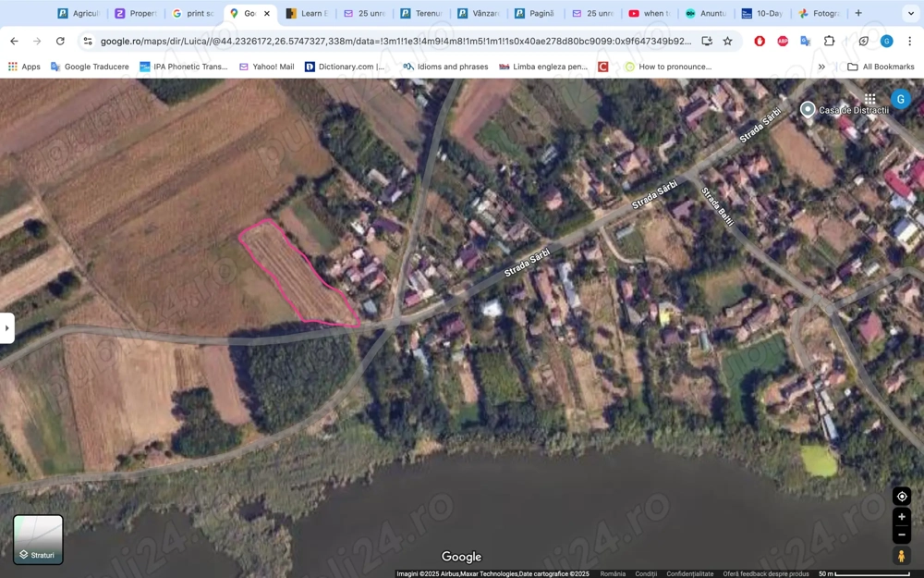Viewport: 924px width, 578px height.
Task: Toggle the Straturi map layers view
Action: (x=38, y=539)
